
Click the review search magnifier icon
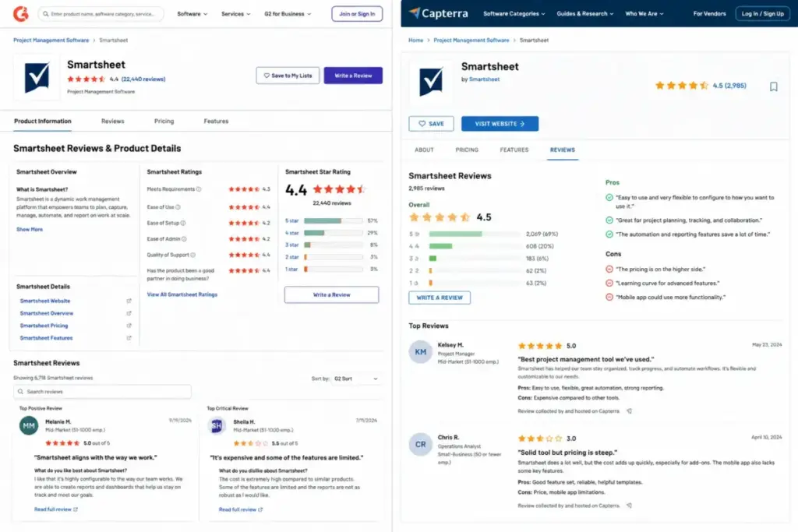point(20,392)
